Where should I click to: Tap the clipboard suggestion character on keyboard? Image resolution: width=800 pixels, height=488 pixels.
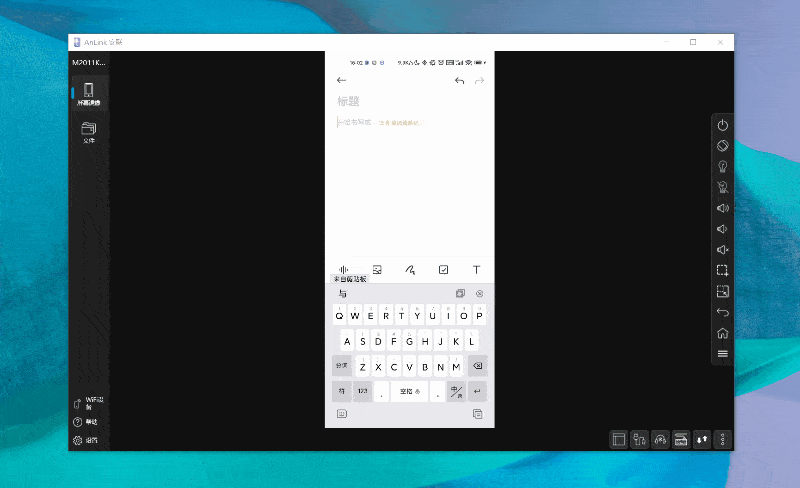click(x=343, y=294)
